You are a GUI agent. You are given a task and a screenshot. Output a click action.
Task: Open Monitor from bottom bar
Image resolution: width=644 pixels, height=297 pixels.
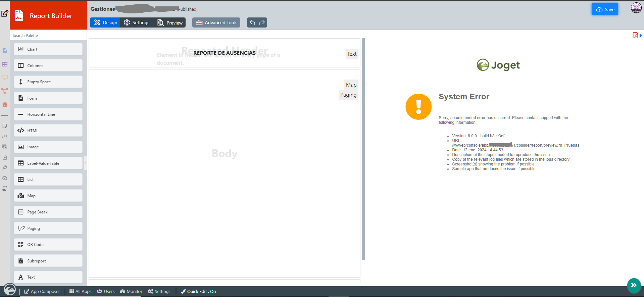coord(131,291)
